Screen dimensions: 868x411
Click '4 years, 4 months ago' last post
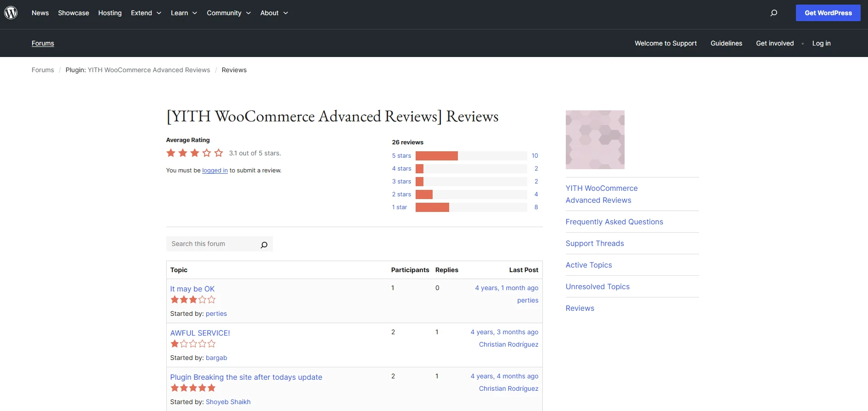click(504, 376)
